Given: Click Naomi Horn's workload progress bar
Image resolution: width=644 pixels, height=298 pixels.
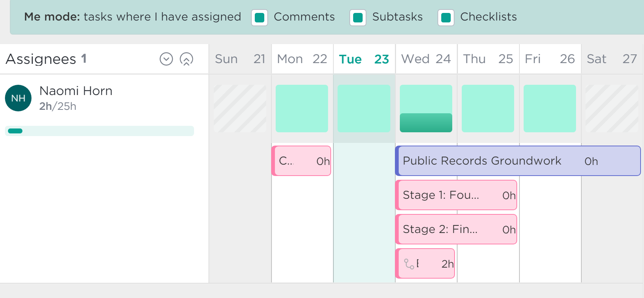Looking at the screenshot, I should click(x=99, y=131).
